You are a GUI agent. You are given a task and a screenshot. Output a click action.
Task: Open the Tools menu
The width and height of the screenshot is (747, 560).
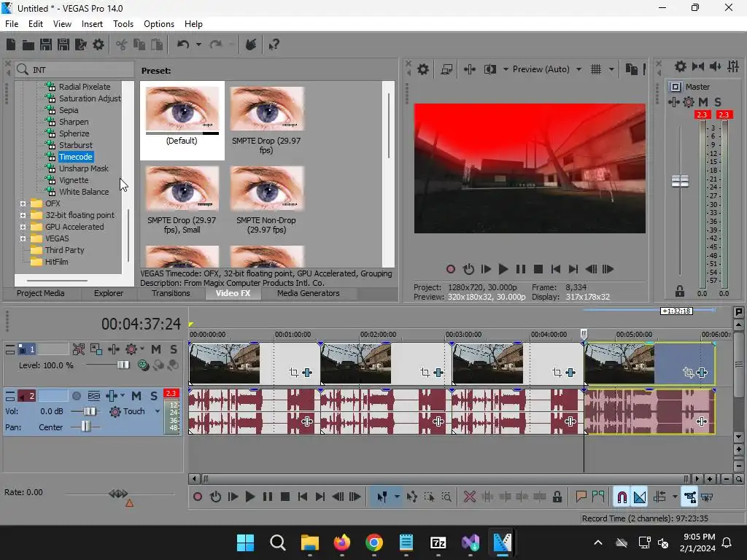tap(123, 24)
